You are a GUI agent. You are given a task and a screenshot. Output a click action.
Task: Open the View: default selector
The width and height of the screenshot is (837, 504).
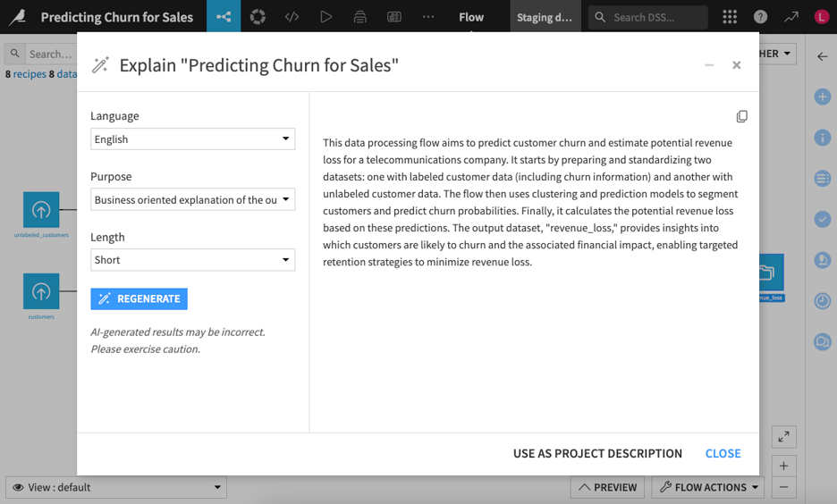(x=116, y=487)
